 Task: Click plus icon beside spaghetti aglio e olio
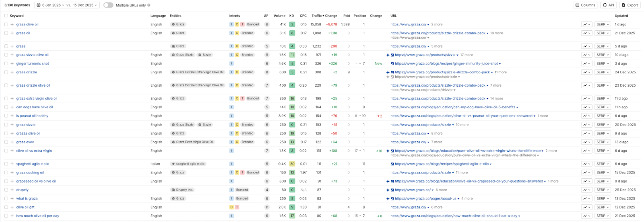point(12,164)
